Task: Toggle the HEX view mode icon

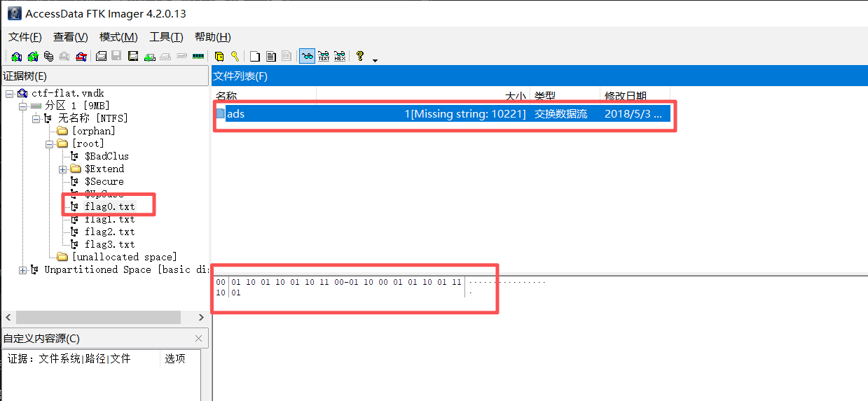Action: click(340, 57)
